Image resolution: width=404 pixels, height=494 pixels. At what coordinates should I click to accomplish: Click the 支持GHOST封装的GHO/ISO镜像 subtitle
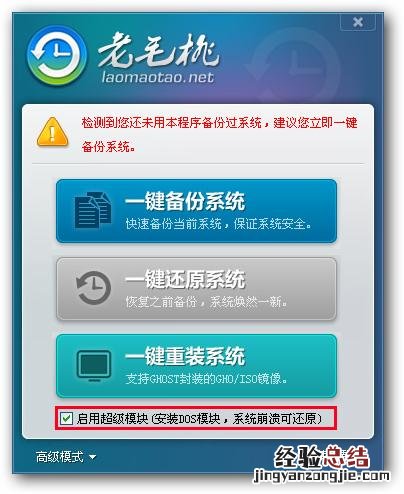206,379
